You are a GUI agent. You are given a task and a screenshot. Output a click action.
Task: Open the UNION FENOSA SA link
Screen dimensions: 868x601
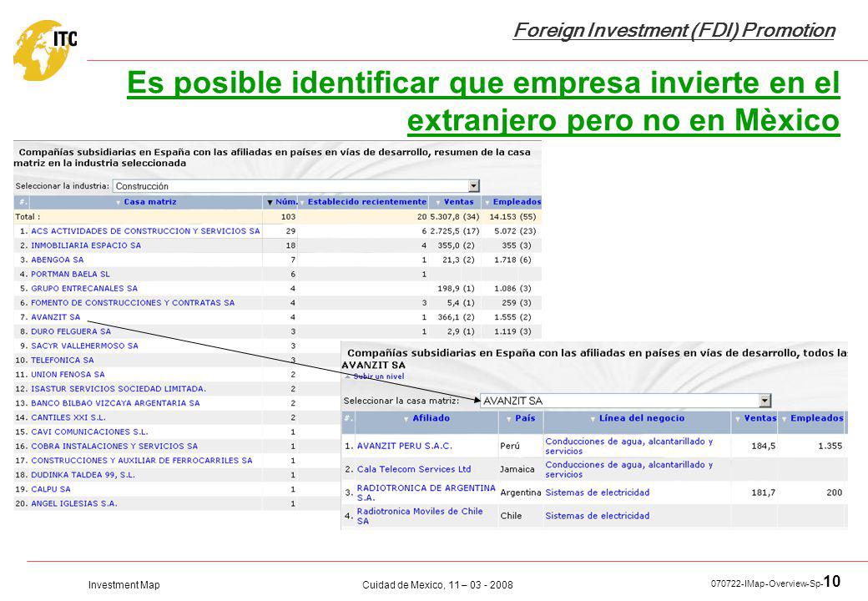68,376
